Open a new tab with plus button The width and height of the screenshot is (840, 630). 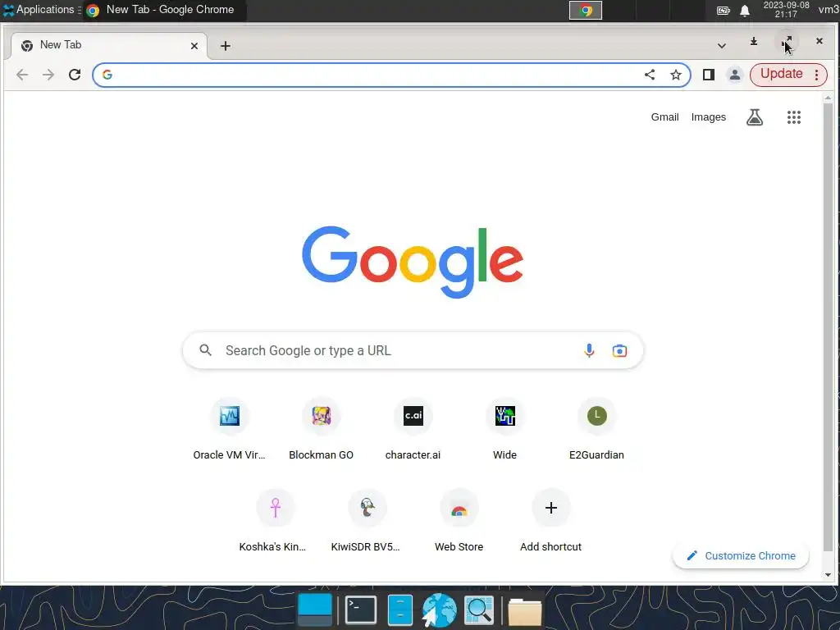pos(226,46)
